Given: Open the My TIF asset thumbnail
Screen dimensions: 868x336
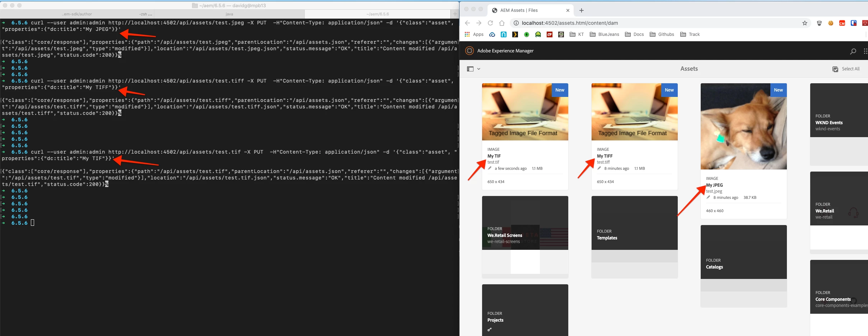Looking at the screenshot, I should (525, 112).
